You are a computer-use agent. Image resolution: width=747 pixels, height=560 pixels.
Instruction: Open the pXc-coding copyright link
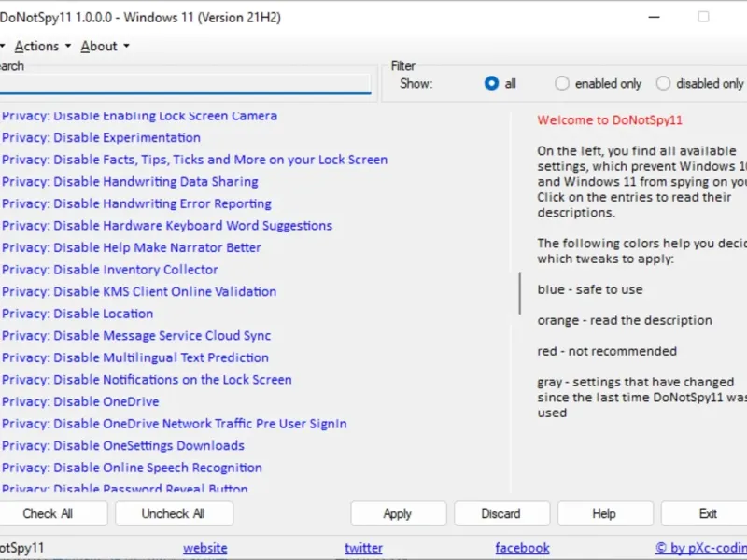(701, 548)
